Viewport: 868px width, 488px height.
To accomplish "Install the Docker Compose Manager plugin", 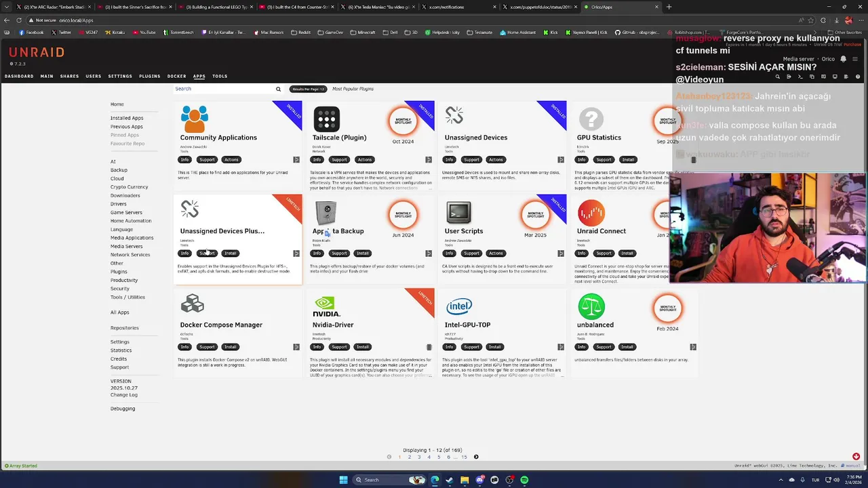I will (x=231, y=347).
